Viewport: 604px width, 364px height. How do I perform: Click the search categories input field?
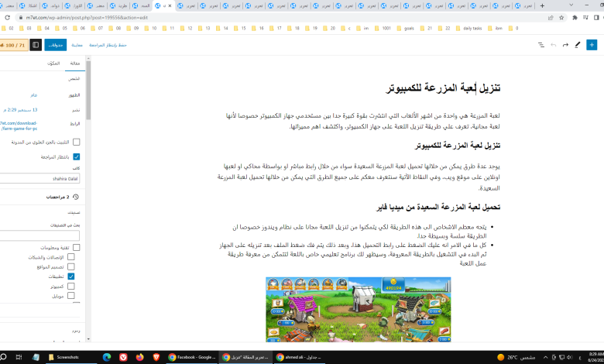click(x=39, y=235)
